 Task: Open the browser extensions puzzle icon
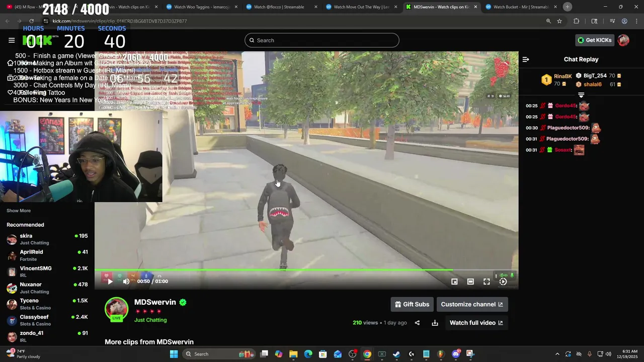point(577,21)
